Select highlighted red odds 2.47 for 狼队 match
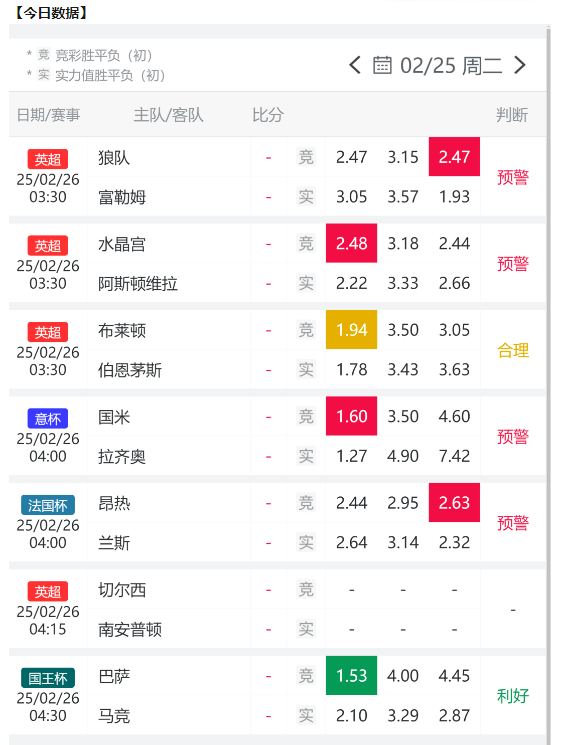Image resolution: width=562 pixels, height=745 pixels. pyautogui.click(x=454, y=157)
